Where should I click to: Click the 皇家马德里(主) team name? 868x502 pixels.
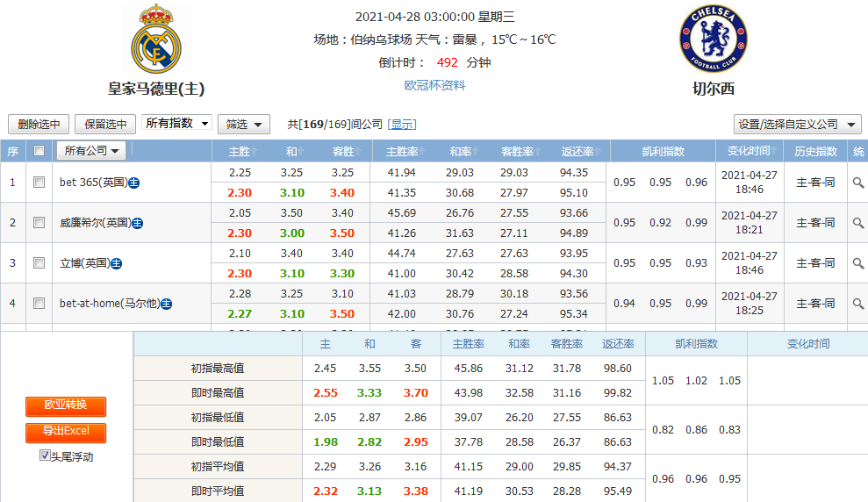156,89
